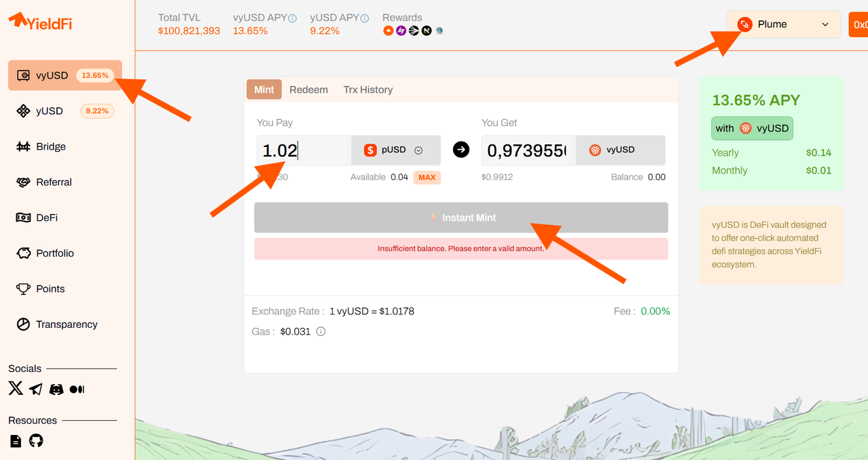Screen dimensions: 868x460
Task: Click the exchange rate "1 vyUSD = $1.0178"
Action: click(372, 312)
